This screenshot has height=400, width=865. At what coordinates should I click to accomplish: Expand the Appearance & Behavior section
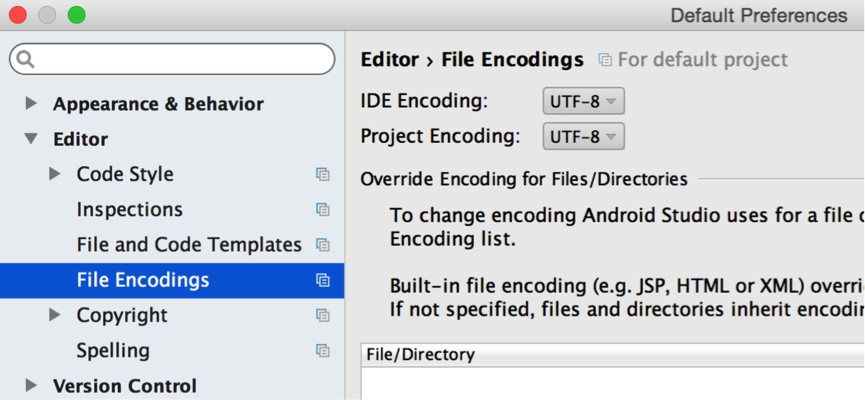(31, 104)
